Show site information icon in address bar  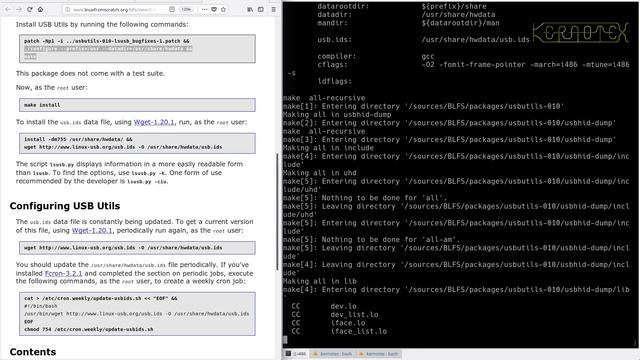click(68, 9)
